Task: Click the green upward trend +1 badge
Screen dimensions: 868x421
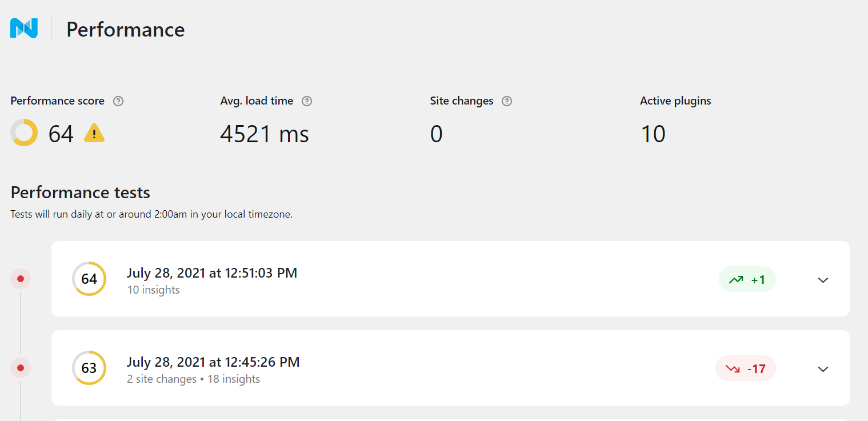Action: [x=747, y=279]
